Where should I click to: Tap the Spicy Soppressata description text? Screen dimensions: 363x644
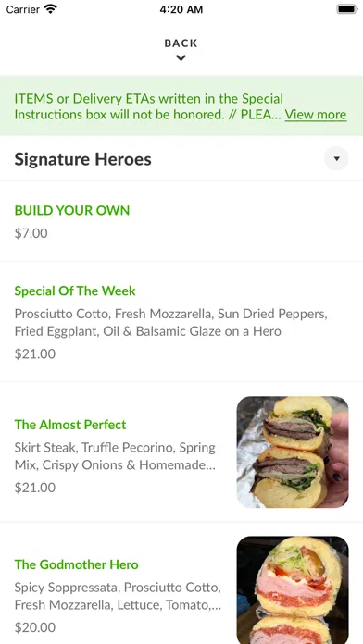[118, 596]
